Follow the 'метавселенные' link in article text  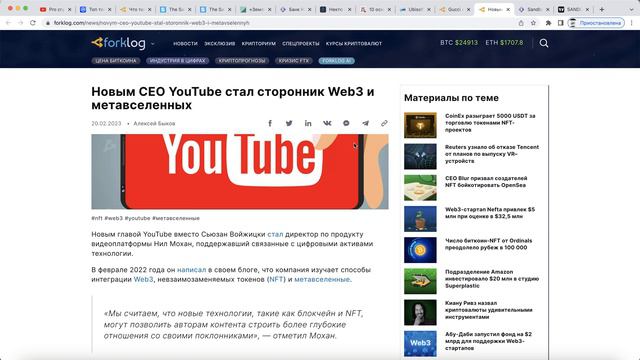point(322,279)
